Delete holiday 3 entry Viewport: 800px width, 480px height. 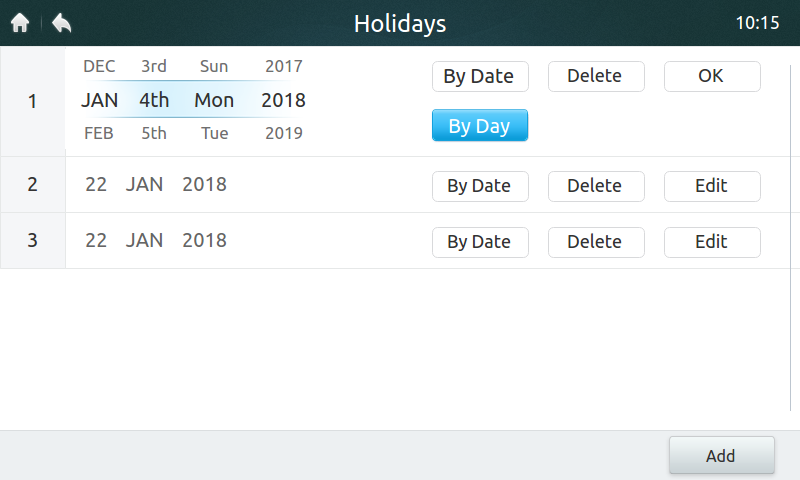pos(595,242)
